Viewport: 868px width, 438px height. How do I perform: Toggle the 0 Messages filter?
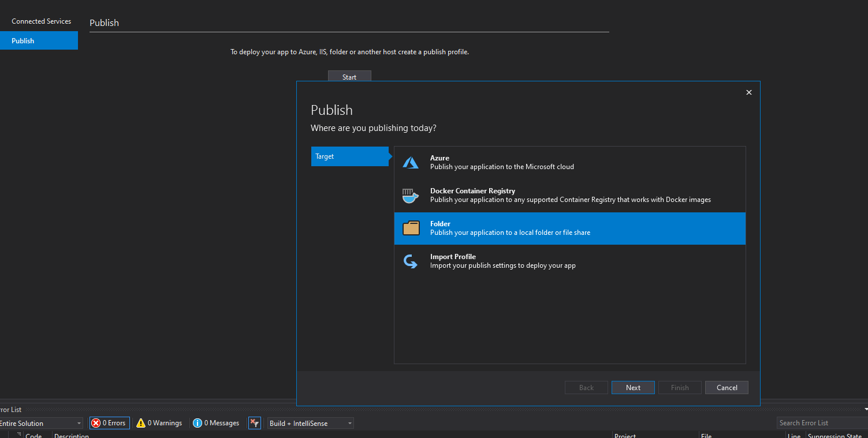[216, 423]
